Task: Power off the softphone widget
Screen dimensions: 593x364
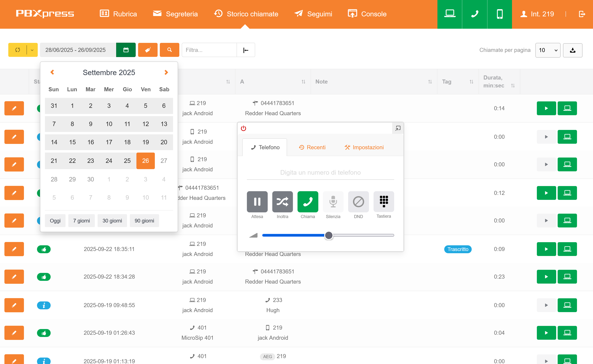Action: (x=243, y=128)
